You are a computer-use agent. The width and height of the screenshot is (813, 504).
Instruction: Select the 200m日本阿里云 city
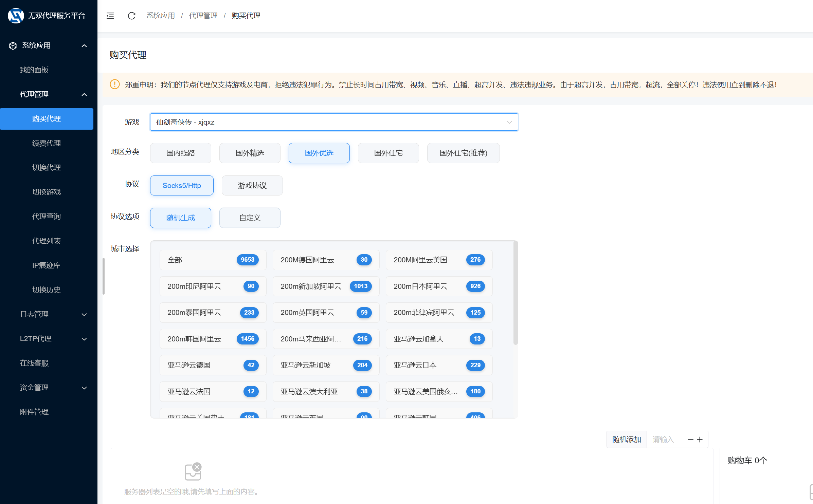439,286
